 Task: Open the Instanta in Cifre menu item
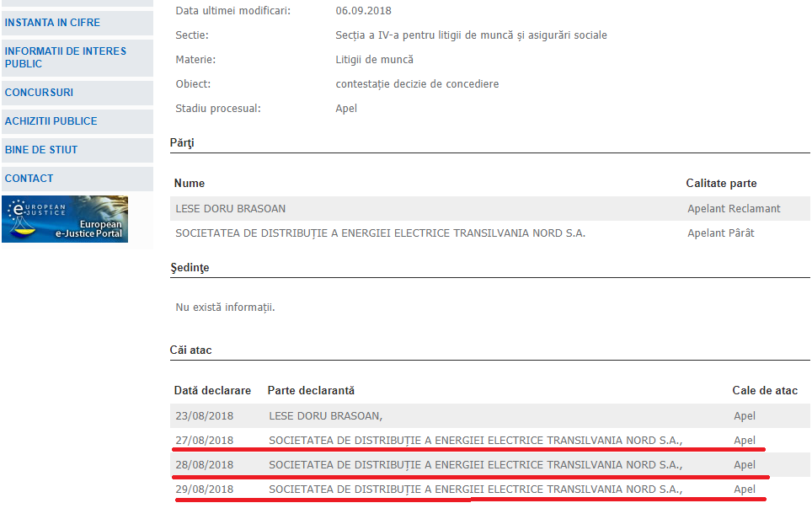pos(52,23)
